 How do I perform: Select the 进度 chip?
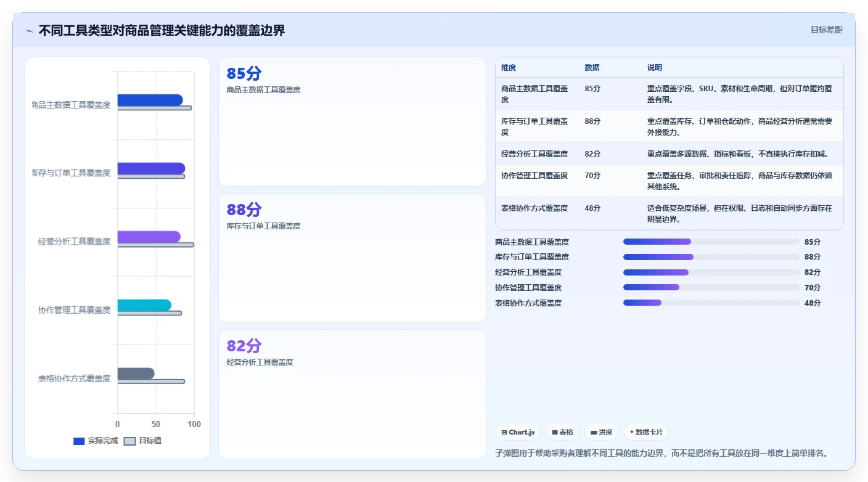point(602,432)
